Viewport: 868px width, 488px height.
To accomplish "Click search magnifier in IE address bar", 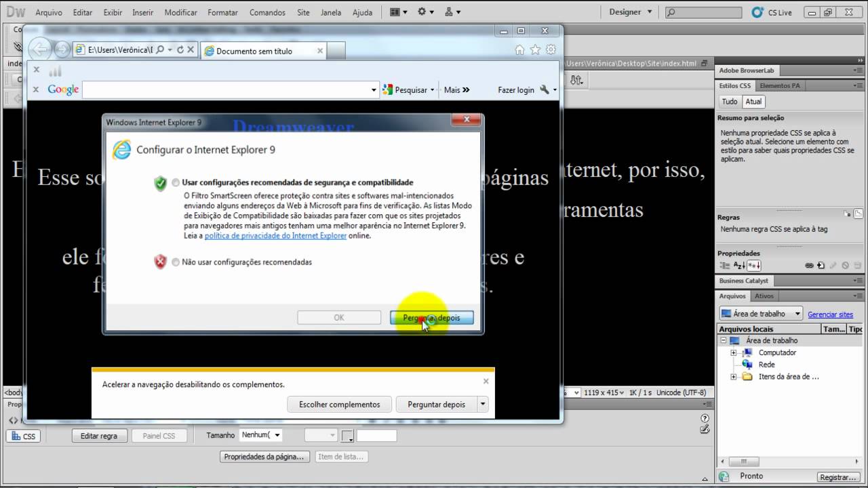I will tap(161, 50).
